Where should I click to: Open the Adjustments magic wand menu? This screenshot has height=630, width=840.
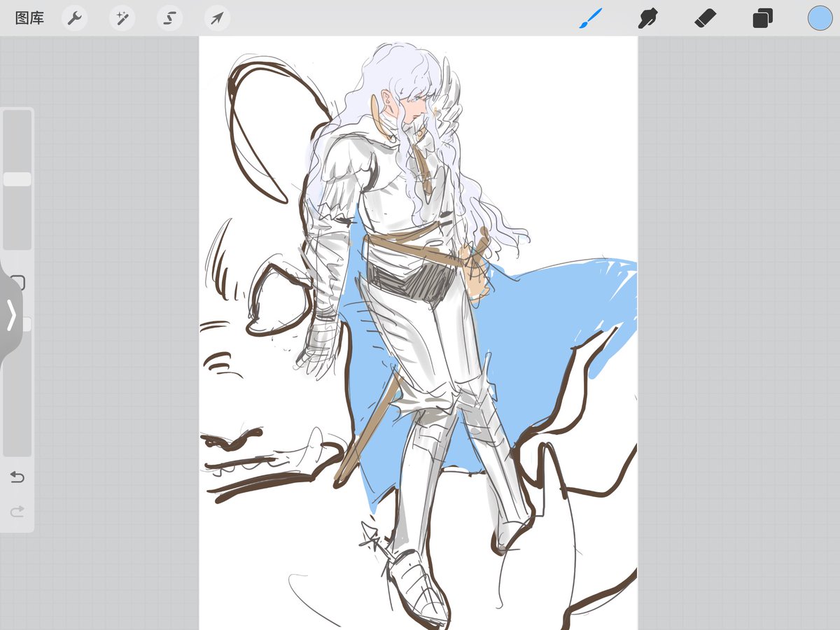click(122, 18)
